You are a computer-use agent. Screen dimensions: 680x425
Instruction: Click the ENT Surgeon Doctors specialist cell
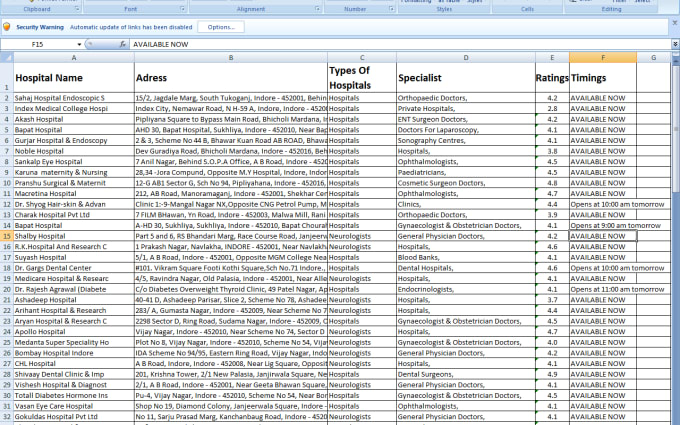(x=466, y=119)
